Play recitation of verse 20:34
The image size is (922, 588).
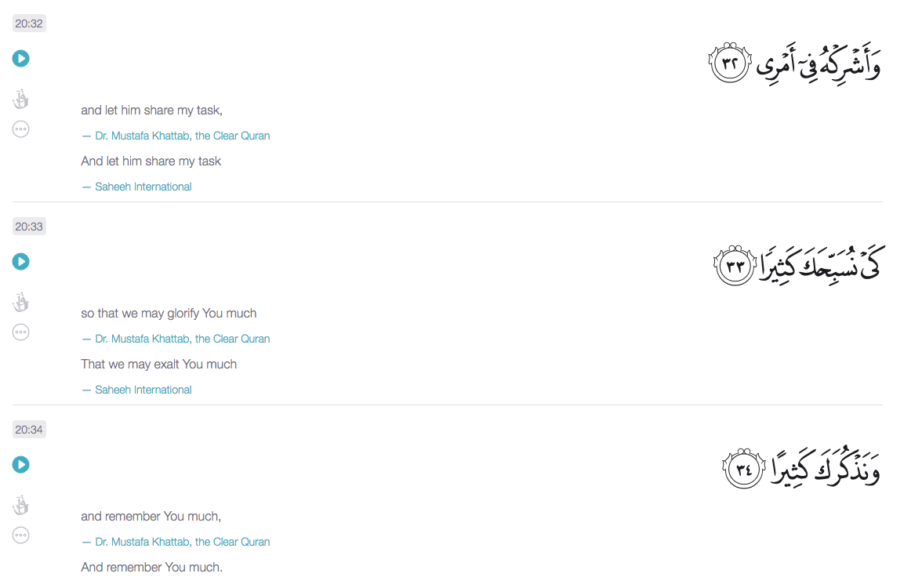point(21,465)
